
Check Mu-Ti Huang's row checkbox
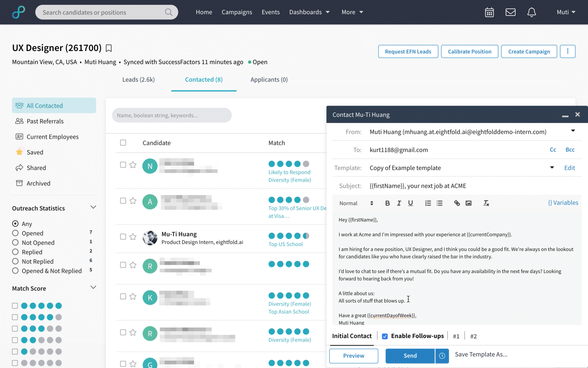coord(123,237)
